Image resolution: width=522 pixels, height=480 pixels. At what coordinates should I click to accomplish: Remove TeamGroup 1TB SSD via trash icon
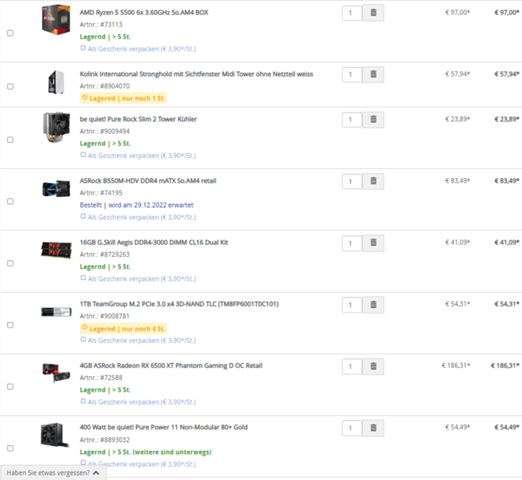[x=373, y=304]
